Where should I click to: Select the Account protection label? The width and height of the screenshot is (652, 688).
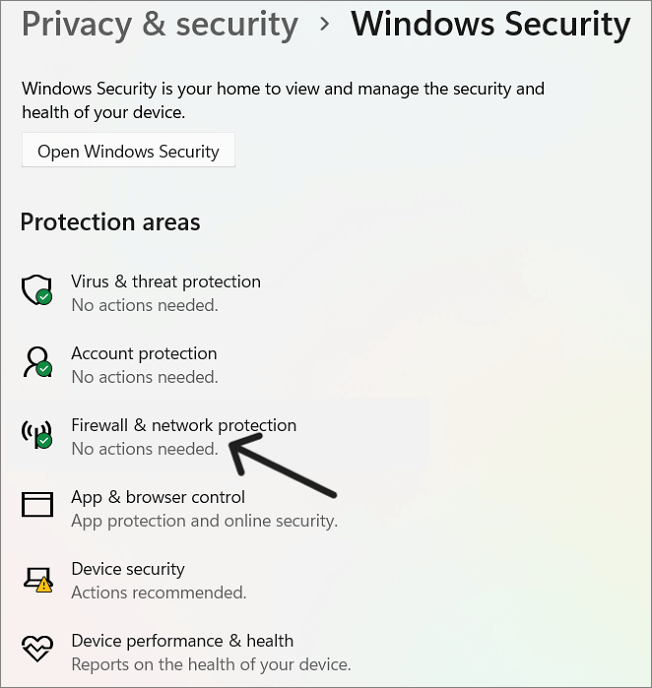(x=144, y=354)
